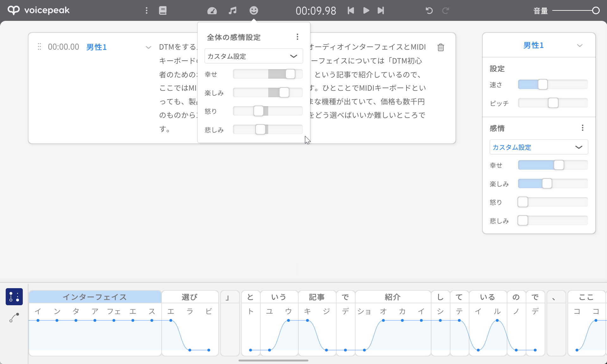Toggle the emotion smiley popup
This screenshot has height=364, width=607.
point(254,10)
